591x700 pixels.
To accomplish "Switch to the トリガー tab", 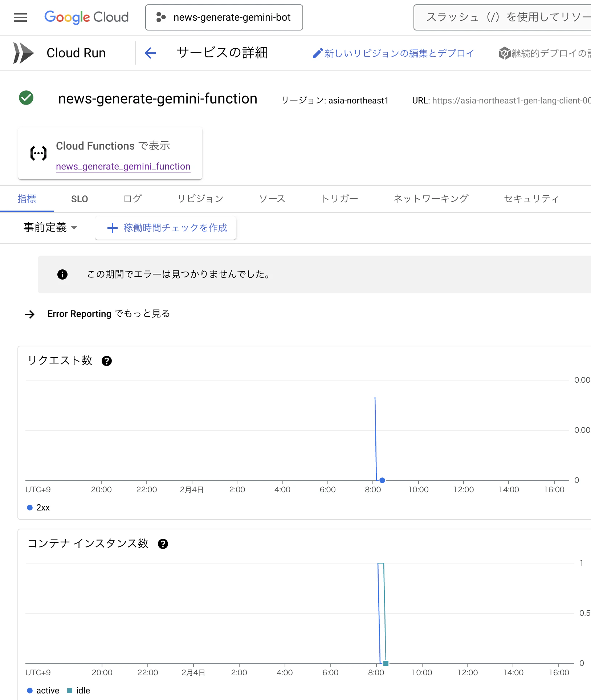I will tap(340, 199).
